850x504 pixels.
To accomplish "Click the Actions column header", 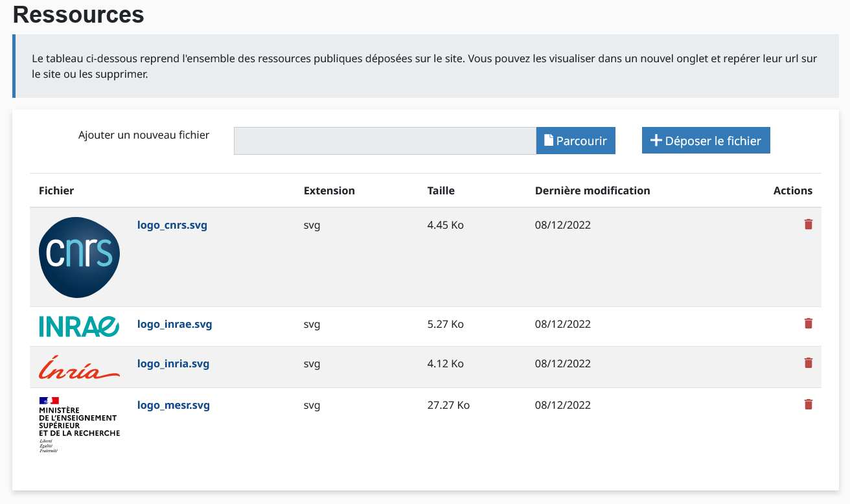I will (x=792, y=190).
